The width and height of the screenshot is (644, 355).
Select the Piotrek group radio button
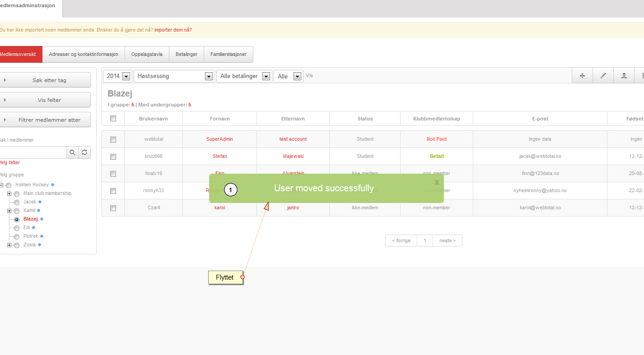[x=17, y=236]
